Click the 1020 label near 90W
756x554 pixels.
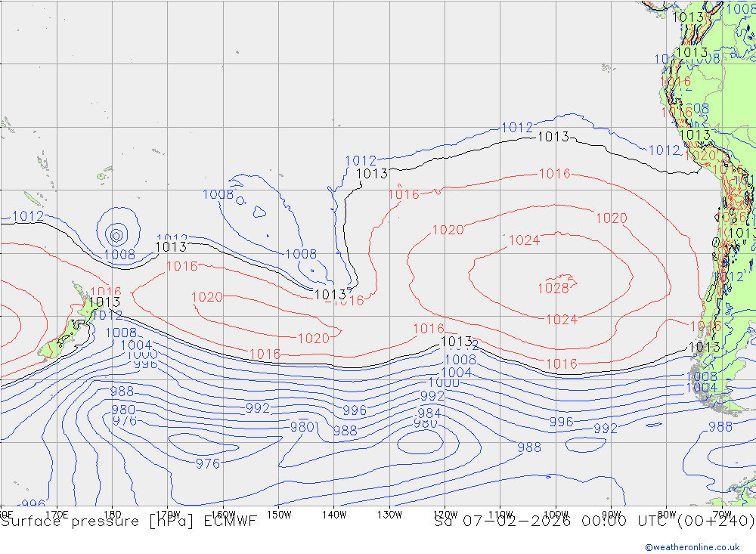pyautogui.click(x=612, y=218)
